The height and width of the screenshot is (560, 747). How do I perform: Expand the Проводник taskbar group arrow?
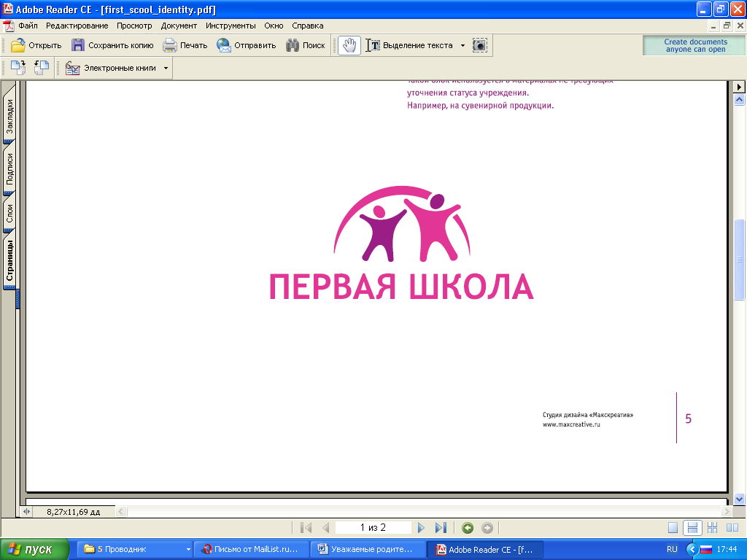coord(188,550)
